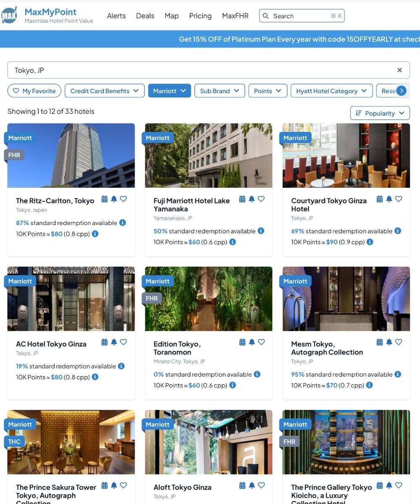Open calendar icon for AC Hotel Tokyo Ginza

[x=105, y=342]
